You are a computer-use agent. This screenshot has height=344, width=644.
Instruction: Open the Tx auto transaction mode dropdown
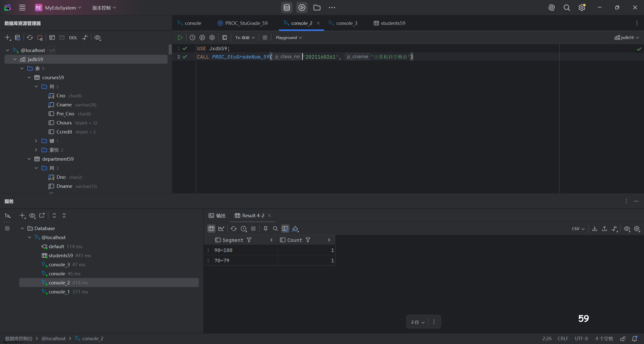[245, 37]
